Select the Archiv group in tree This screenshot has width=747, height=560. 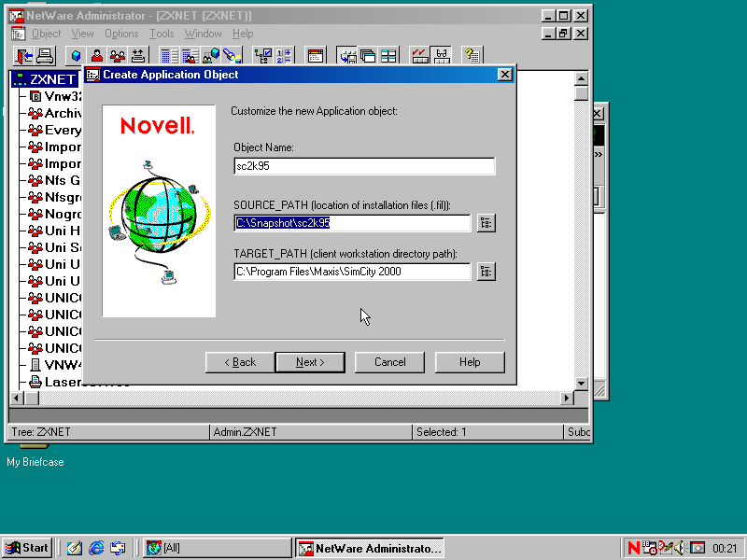click(54, 113)
